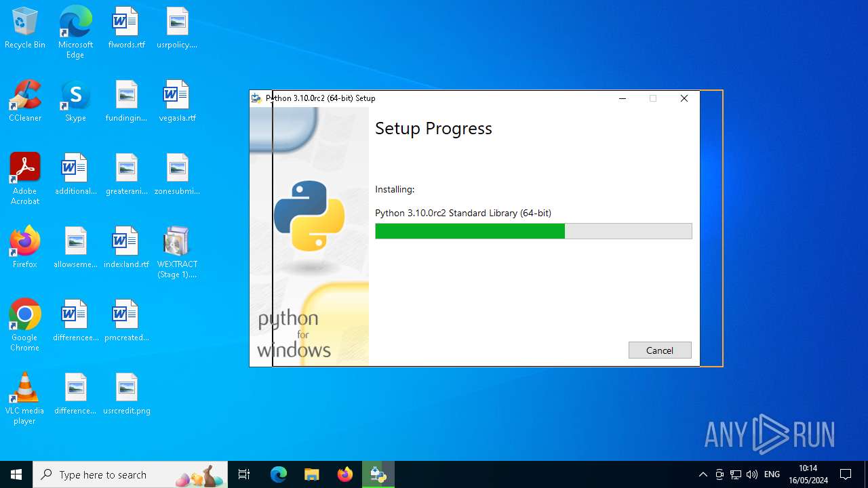Open VLC media player shortcut
Viewport: 868px width, 488px height.
[x=25, y=399]
